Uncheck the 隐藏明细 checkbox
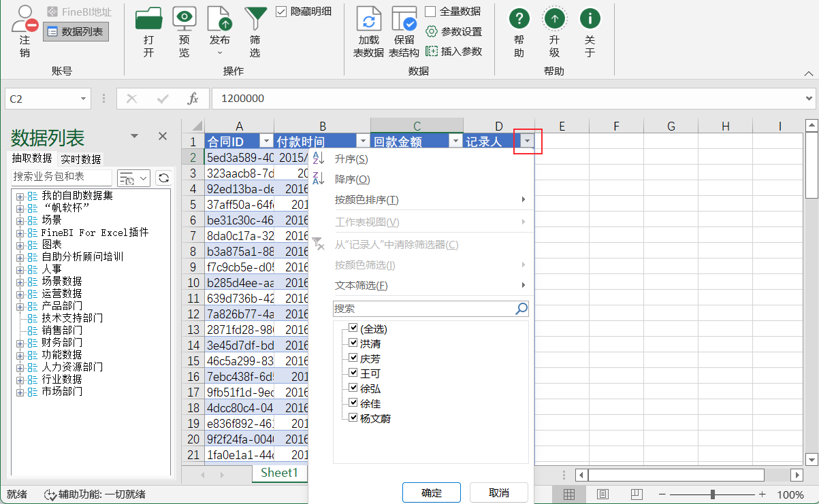This screenshot has height=504, width=819. [x=281, y=10]
